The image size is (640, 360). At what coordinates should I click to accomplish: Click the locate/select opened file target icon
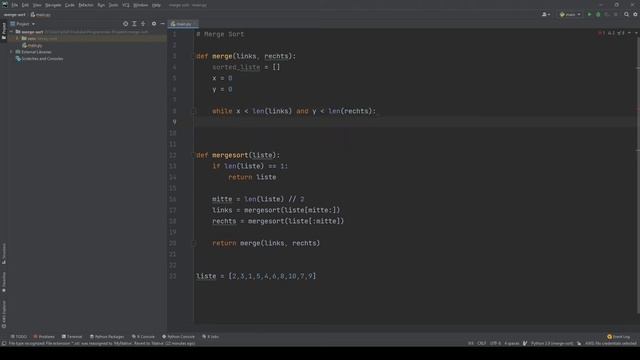(x=125, y=24)
